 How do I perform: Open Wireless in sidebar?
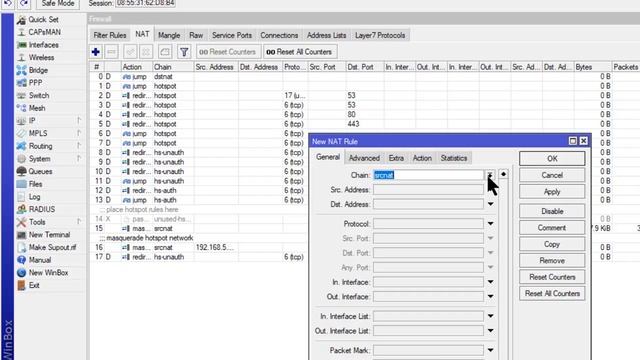41,58
